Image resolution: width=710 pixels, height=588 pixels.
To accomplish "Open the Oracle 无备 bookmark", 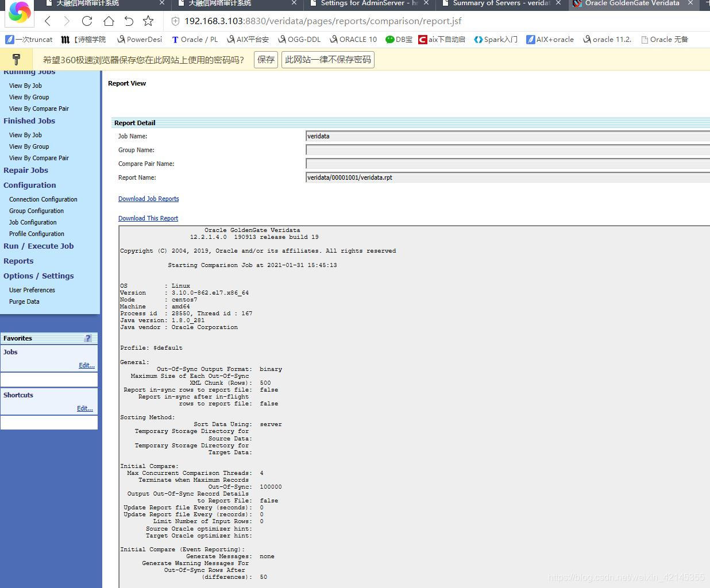I will tap(665, 40).
